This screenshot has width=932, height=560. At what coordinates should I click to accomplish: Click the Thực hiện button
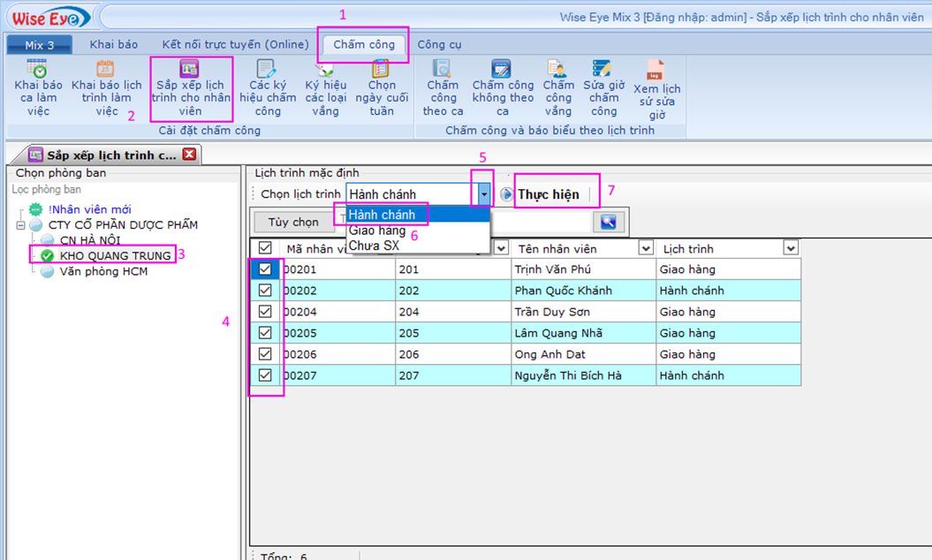548,194
